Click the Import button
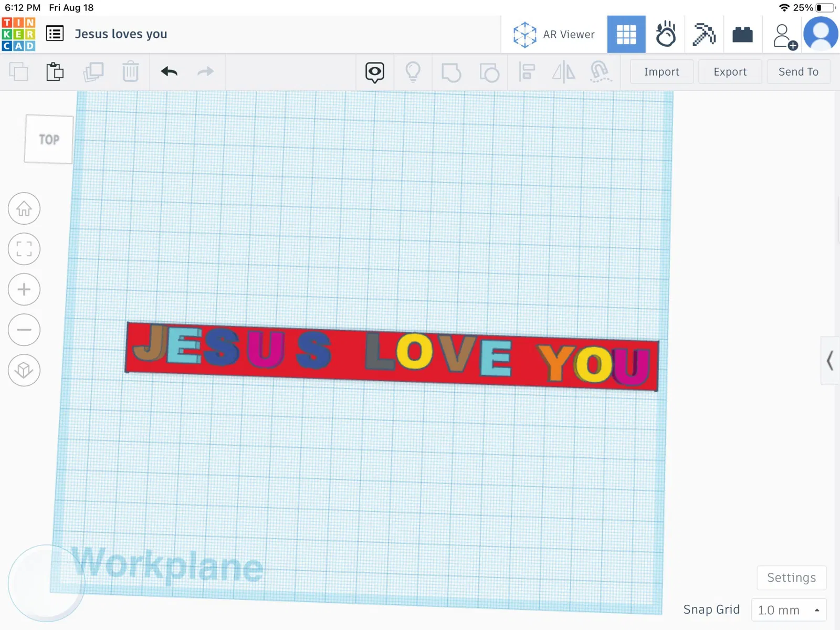Screen dimensions: 840x630 661,72
